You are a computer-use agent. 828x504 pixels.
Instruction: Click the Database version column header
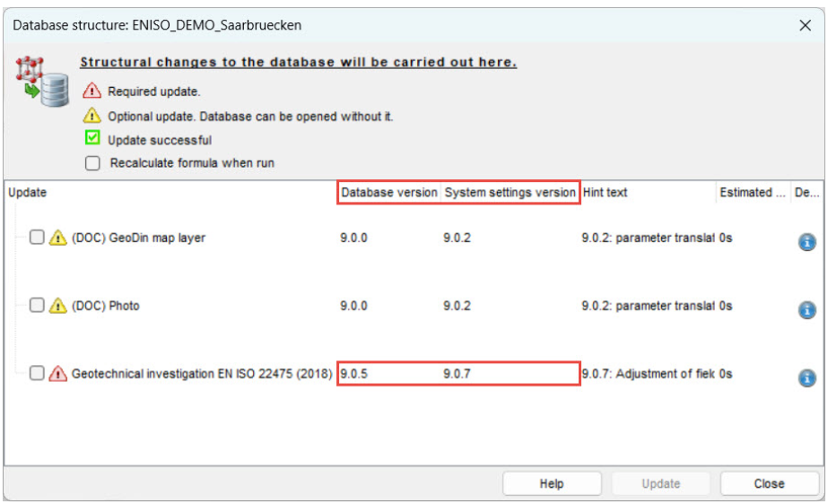click(389, 193)
